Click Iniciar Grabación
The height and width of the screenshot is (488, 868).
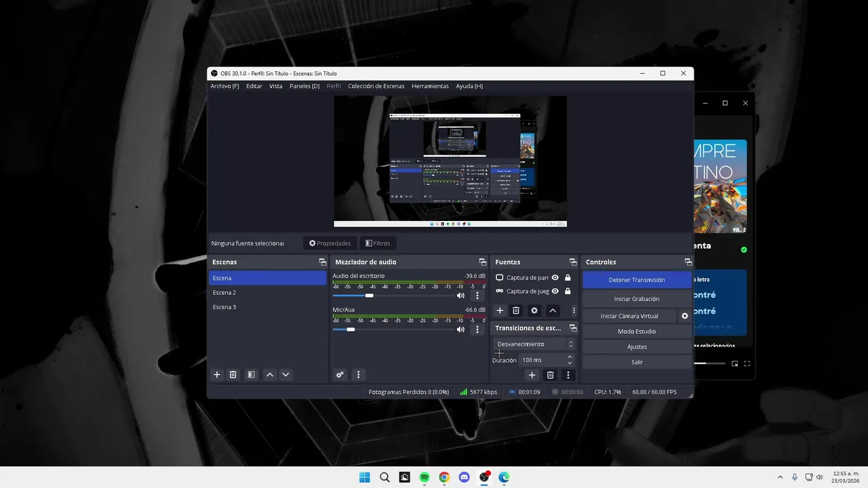(x=637, y=299)
